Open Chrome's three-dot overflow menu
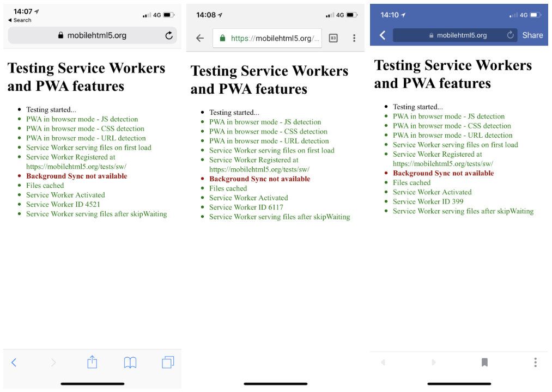The width and height of the screenshot is (552, 392). coord(354,38)
